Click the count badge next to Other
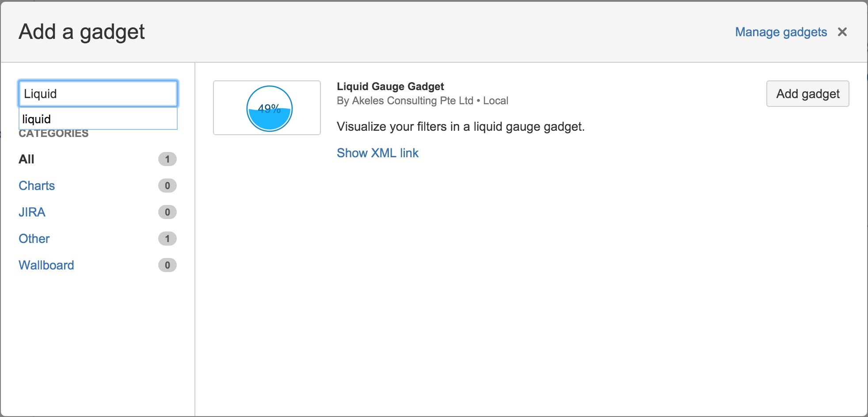Viewport: 868px width, 417px height. coord(167,239)
